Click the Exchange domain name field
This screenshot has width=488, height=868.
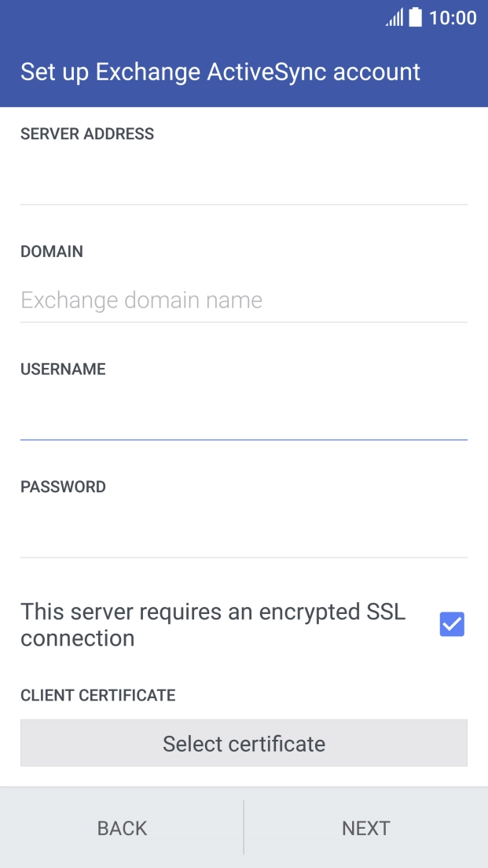click(x=244, y=300)
